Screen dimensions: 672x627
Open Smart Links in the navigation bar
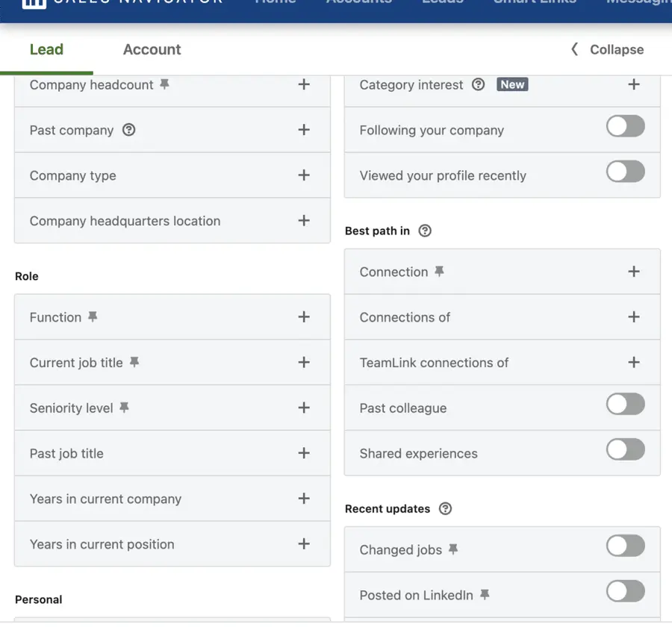click(x=535, y=2)
